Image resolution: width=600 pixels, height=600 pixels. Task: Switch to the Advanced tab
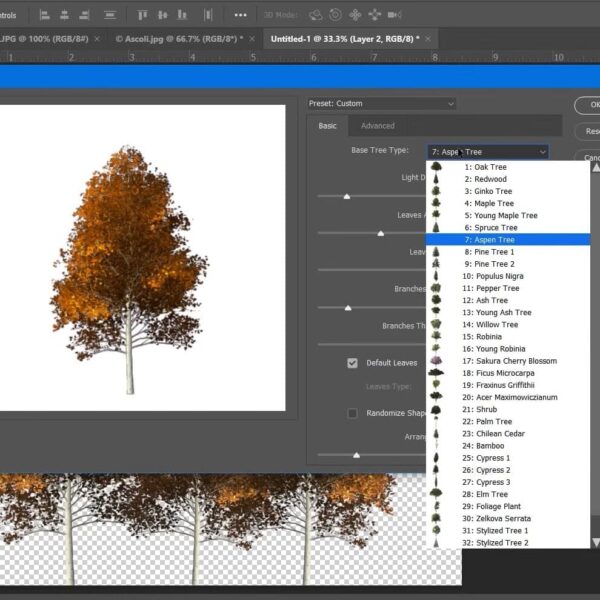378,126
